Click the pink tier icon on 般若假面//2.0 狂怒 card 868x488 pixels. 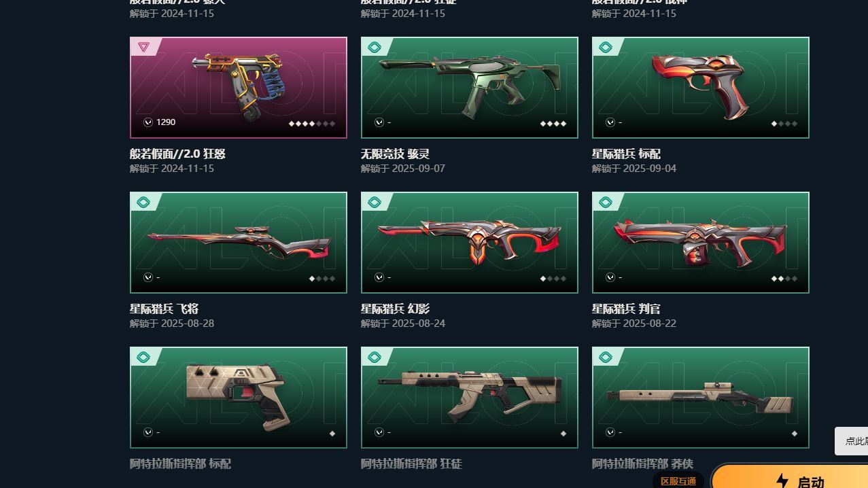[x=143, y=47]
